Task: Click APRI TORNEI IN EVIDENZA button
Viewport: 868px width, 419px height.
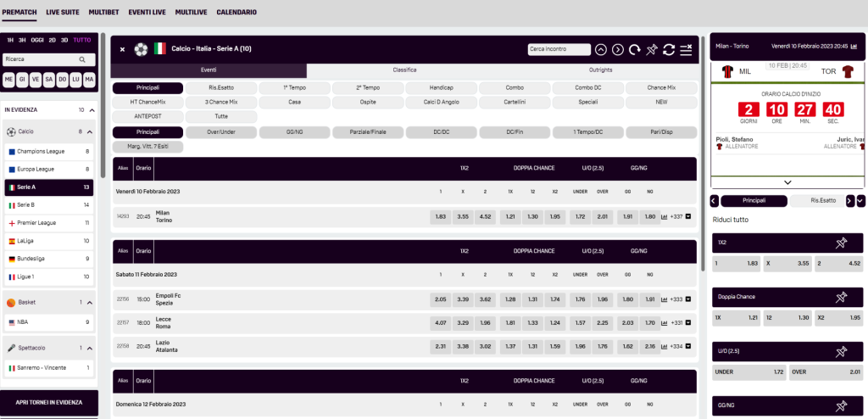Action: (49, 402)
